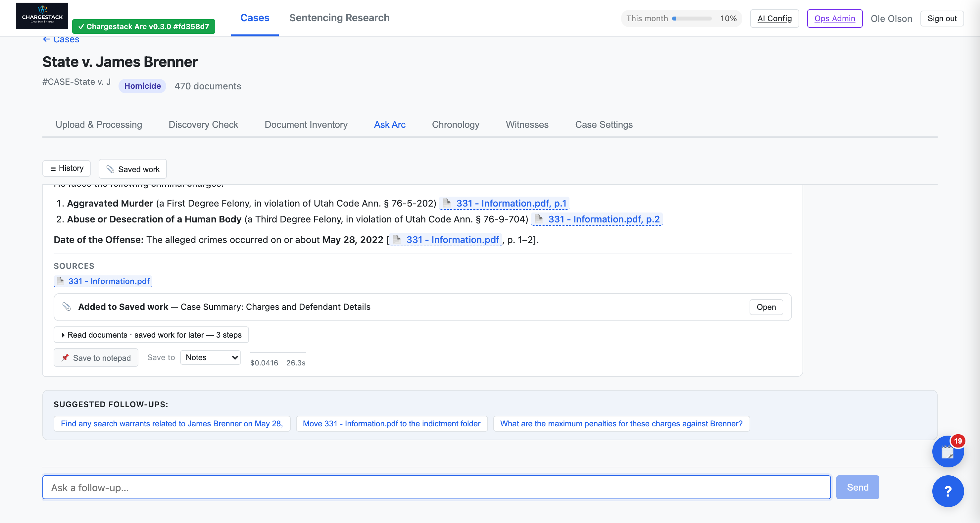Click the file icon in Date of the Offense citation
The image size is (980, 523).
tap(397, 239)
